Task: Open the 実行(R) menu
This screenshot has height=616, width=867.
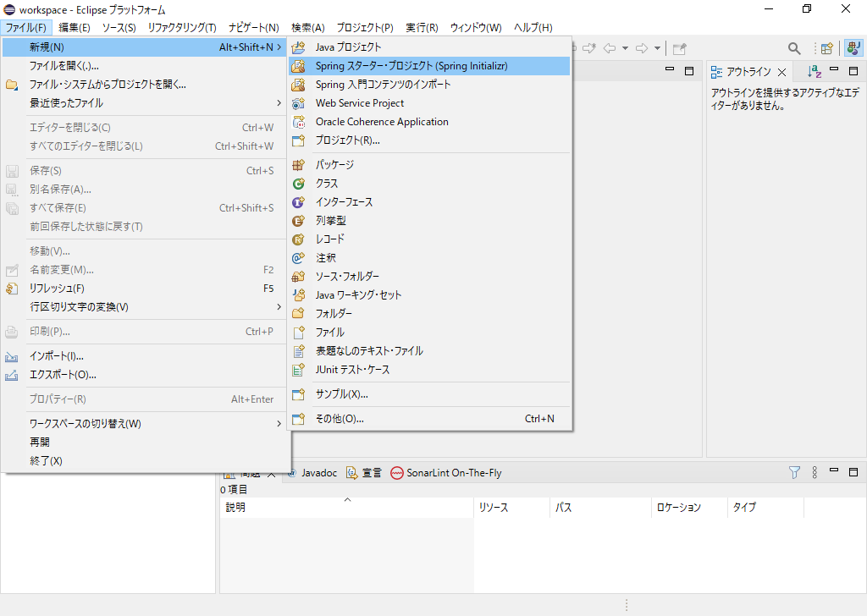Action: pos(422,28)
